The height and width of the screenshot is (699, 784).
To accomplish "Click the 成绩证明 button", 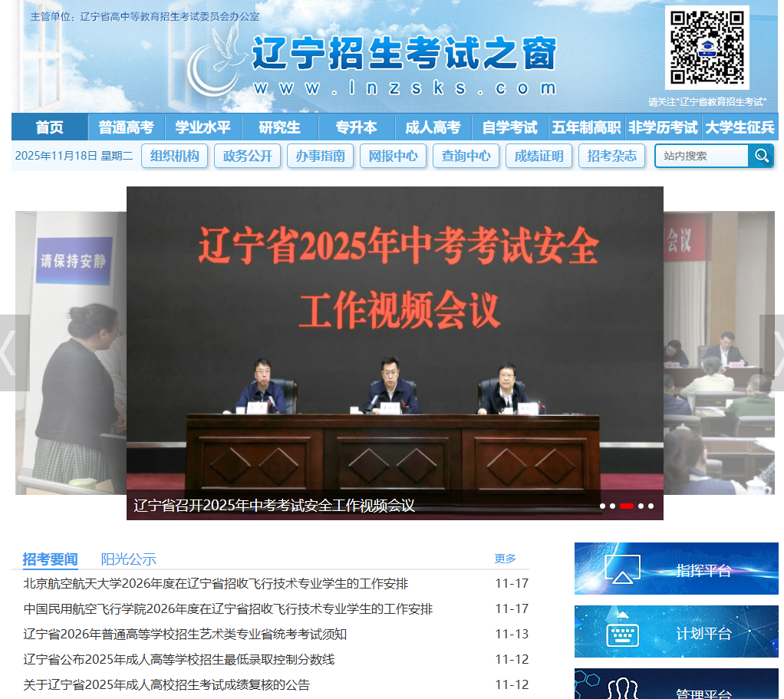I will tap(539, 156).
